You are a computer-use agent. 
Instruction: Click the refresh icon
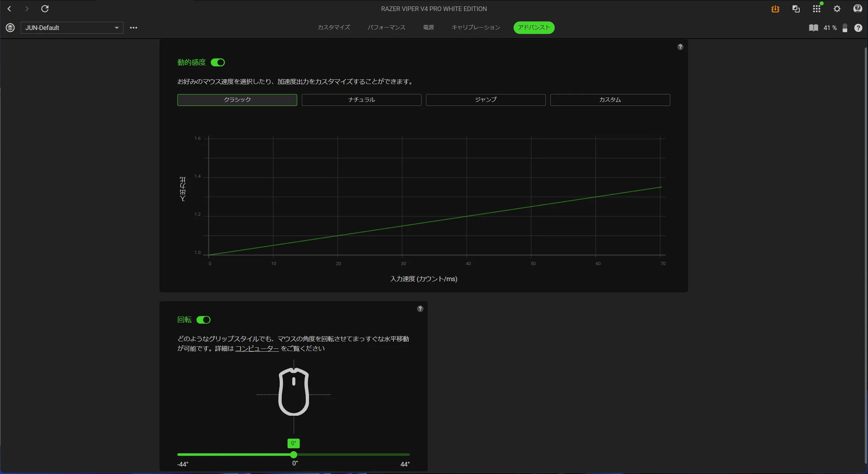pos(45,9)
